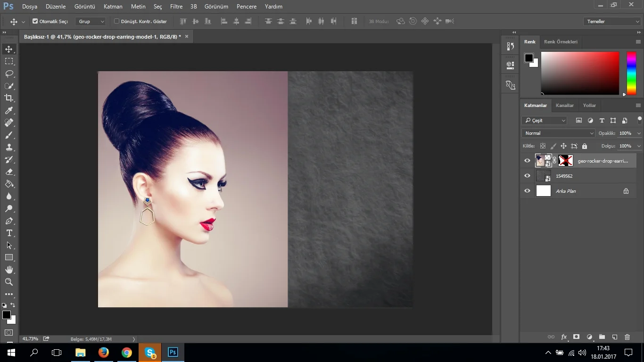
Task: Click the add layer style fx icon
Action: click(564, 337)
